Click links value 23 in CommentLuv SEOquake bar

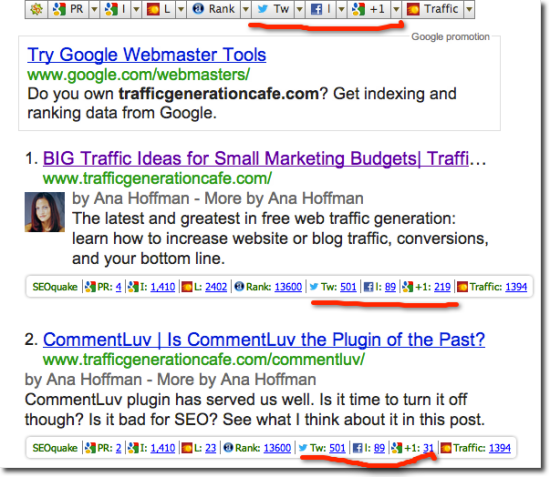(210, 448)
